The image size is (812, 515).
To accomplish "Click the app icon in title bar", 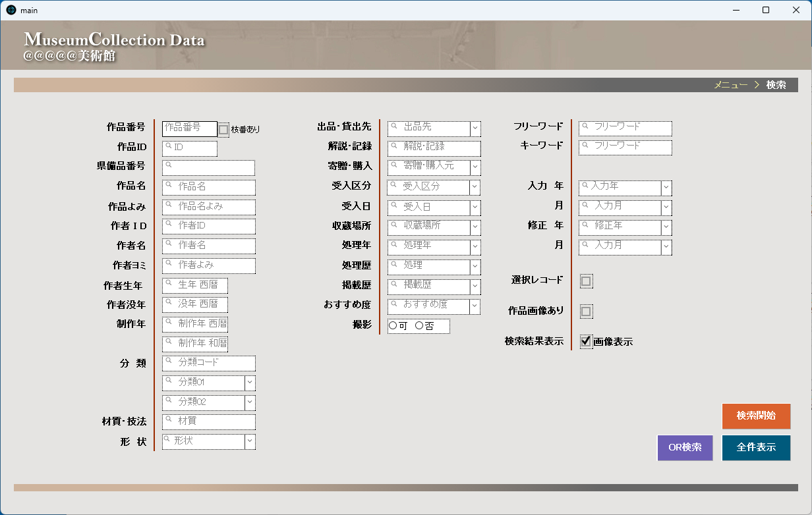I will pyautogui.click(x=11, y=10).
